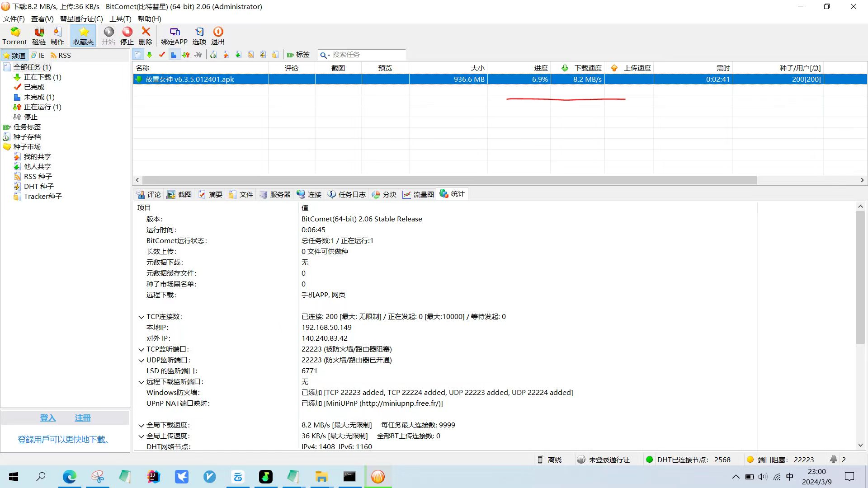Viewport: 868px width, 488px height.
Task: Toggle the green downloading filter arrow in the filter bar
Action: click(x=150, y=55)
